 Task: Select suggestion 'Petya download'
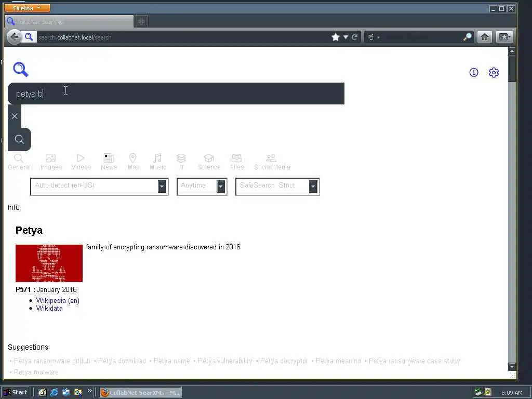(122, 361)
